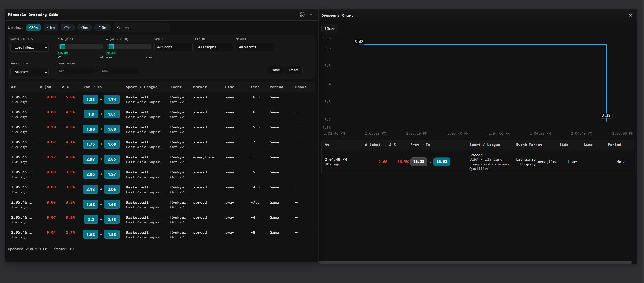Expand the All dates event dropdown
The width and height of the screenshot is (644, 283).
[30, 72]
